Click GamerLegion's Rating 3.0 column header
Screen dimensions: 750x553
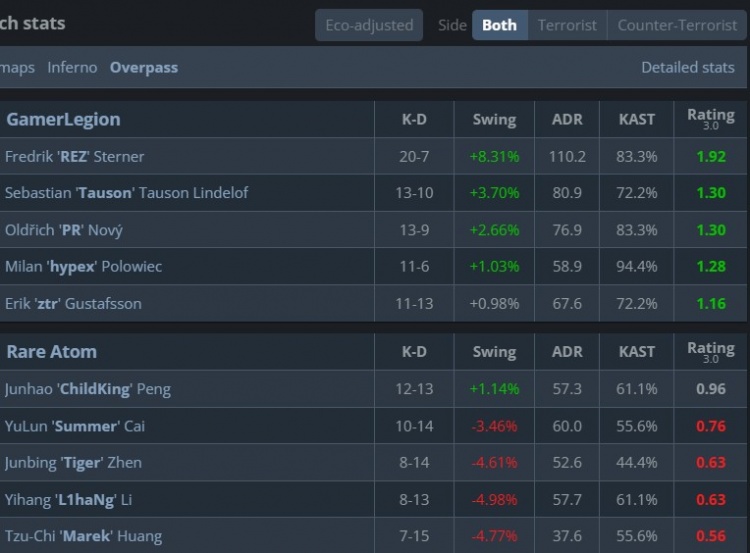click(x=710, y=119)
